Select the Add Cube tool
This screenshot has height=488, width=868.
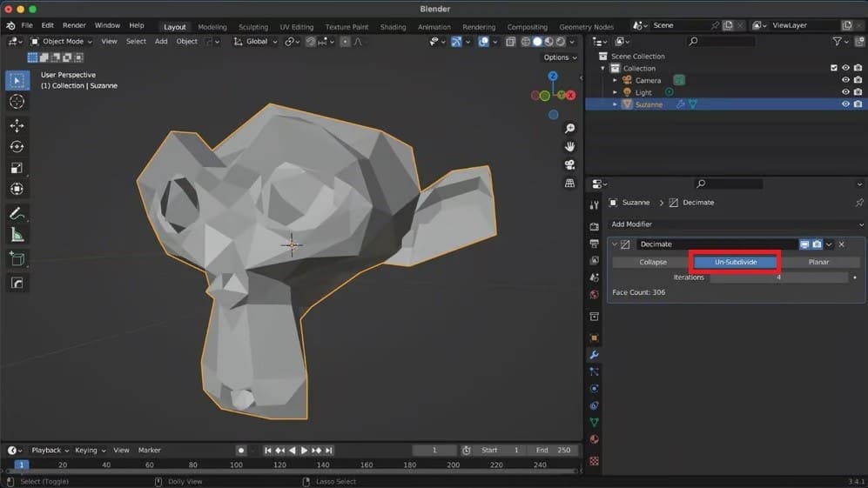(x=17, y=258)
